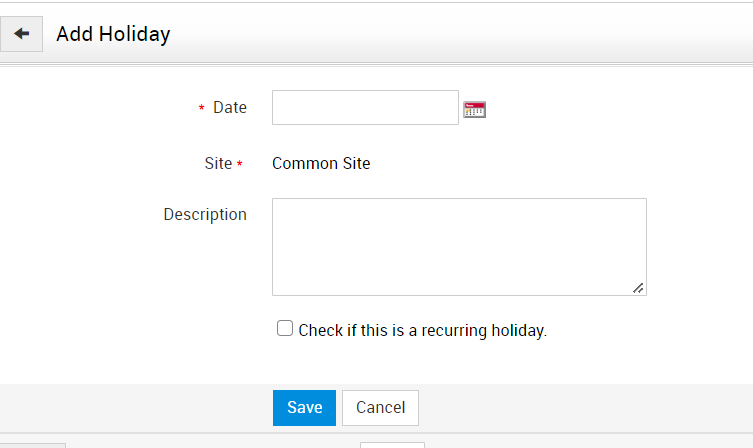This screenshot has height=448, width=753.
Task: Click the header bar right of Add Holiday
Action: (x=460, y=34)
